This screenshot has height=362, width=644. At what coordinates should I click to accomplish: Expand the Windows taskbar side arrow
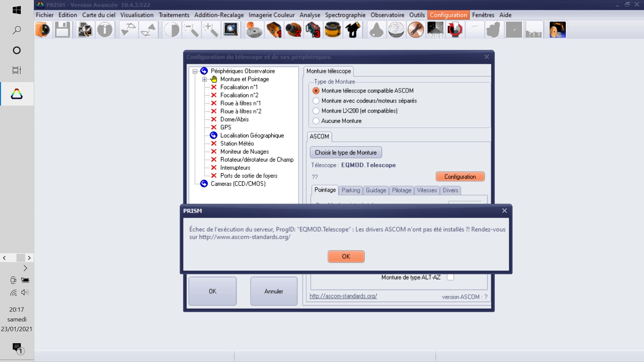click(25, 268)
